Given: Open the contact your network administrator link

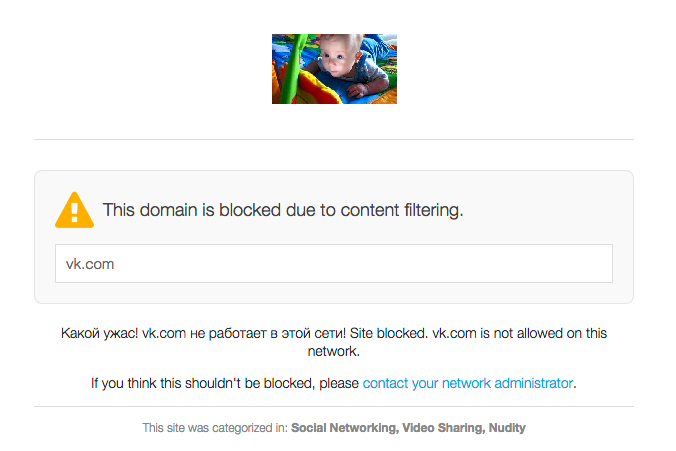Looking at the screenshot, I should (468, 382).
